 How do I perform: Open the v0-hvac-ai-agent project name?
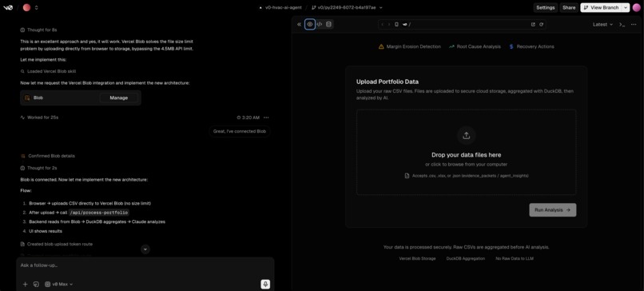[284, 7]
